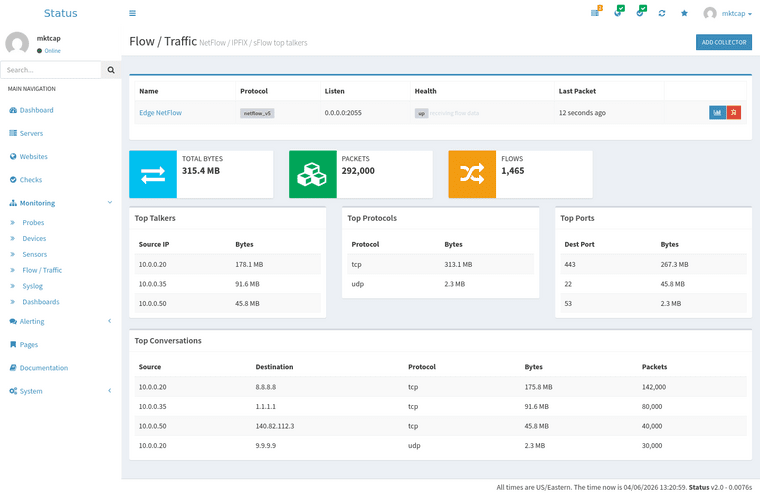Click the search magnifier button

[111, 70]
